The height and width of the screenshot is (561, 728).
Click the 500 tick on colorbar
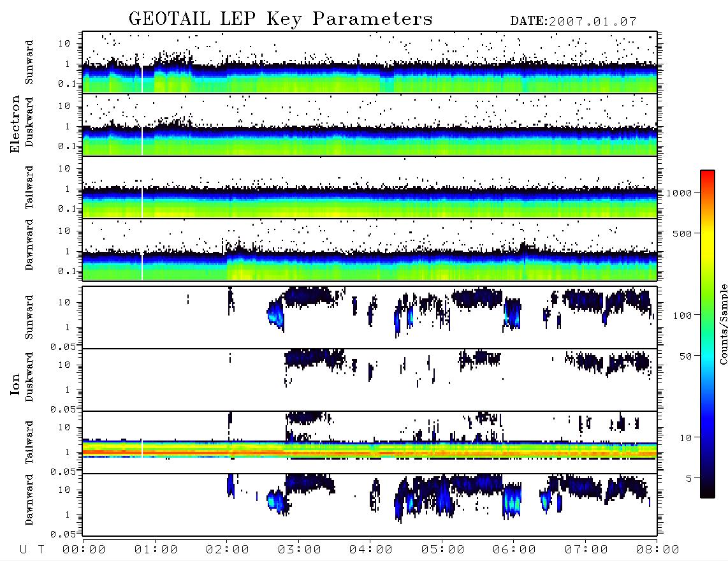point(682,234)
